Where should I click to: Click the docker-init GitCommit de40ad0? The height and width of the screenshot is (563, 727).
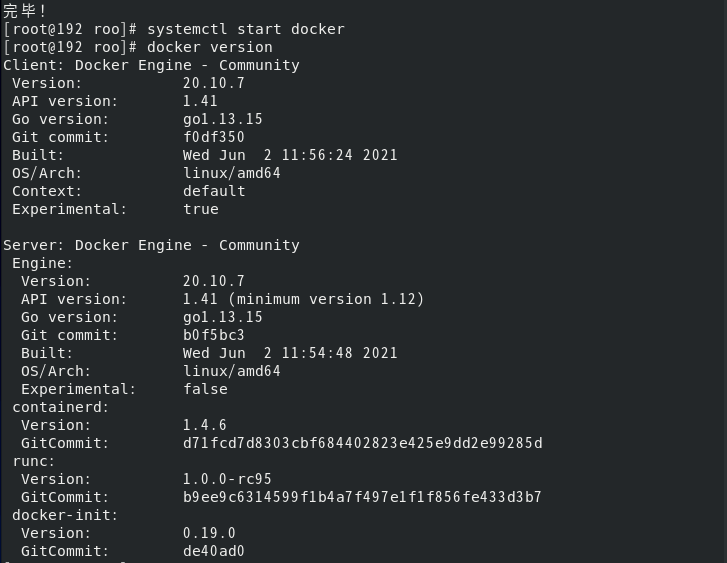coord(213,551)
